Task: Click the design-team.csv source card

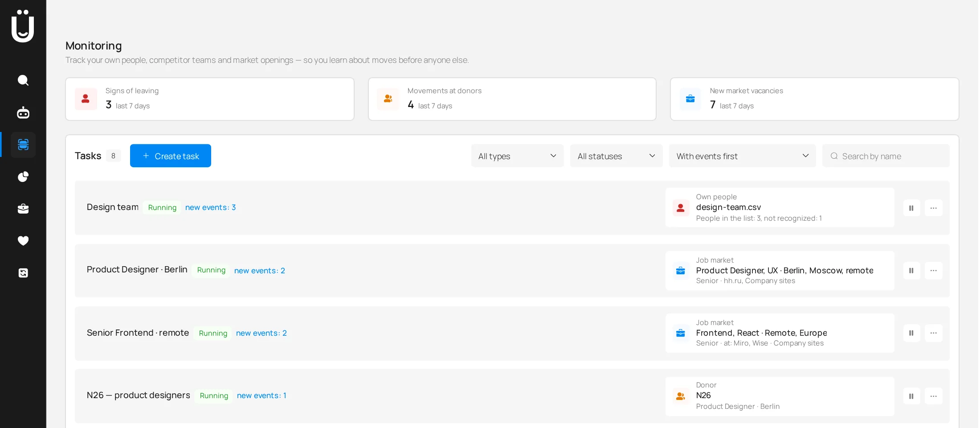Action: [780, 207]
